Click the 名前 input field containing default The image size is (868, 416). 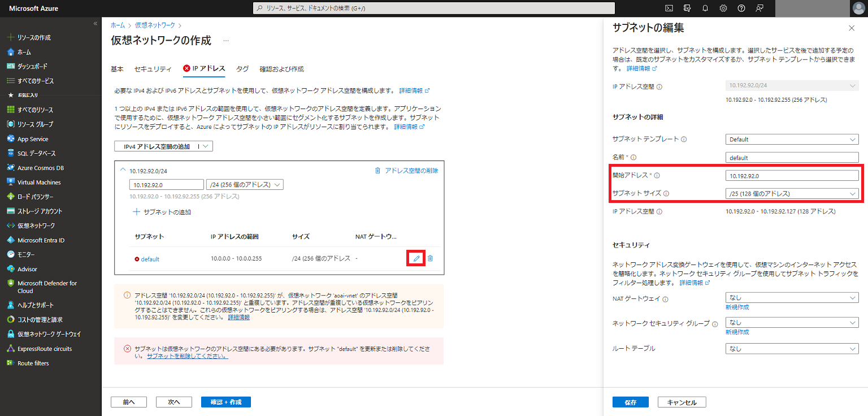[x=791, y=157]
